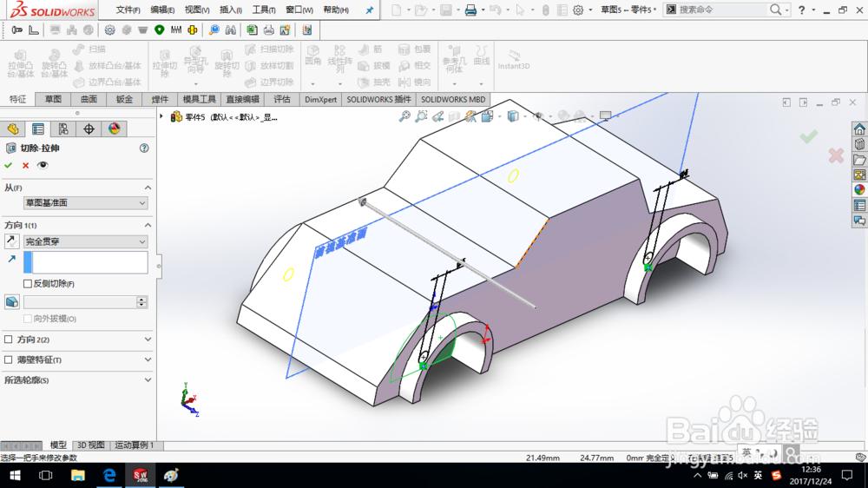
Task: Click the direction of extrusion selection box
Action: 89,262
